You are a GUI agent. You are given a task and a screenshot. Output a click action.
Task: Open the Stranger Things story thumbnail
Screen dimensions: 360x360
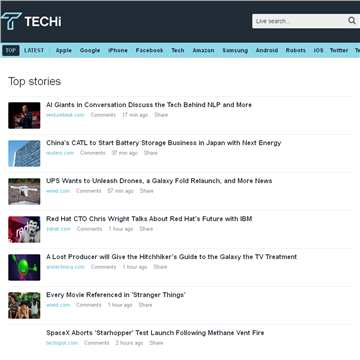pos(24,305)
